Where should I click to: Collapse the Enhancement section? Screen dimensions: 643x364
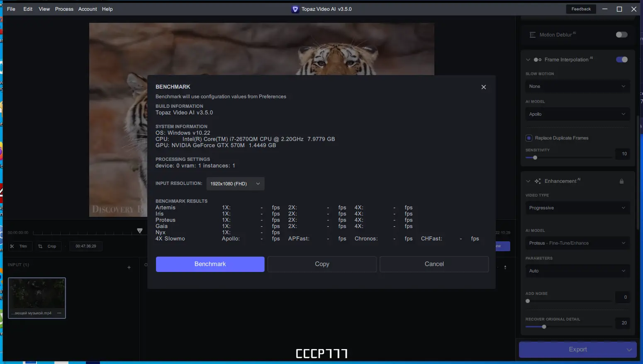528,181
